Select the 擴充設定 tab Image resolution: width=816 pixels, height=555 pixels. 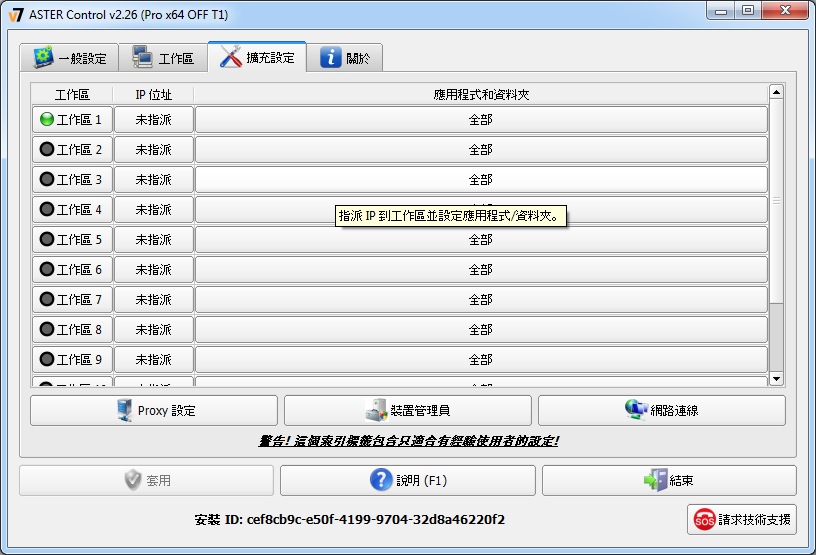point(257,57)
